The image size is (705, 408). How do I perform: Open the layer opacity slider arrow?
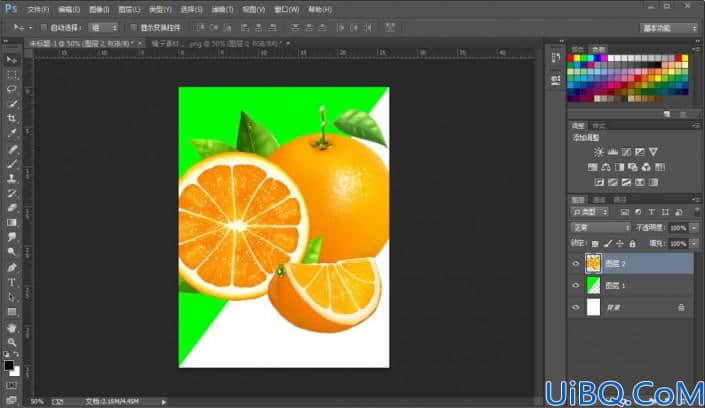coord(694,228)
